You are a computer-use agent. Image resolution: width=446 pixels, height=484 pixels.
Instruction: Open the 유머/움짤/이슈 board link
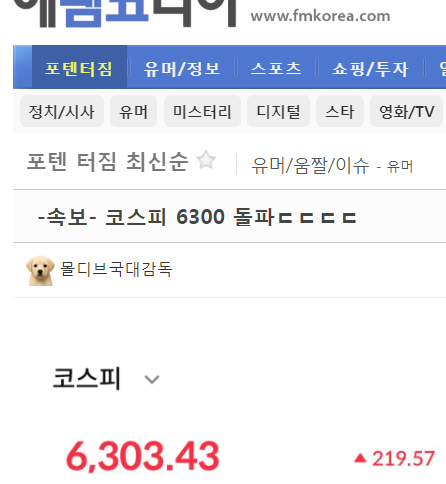(310, 166)
